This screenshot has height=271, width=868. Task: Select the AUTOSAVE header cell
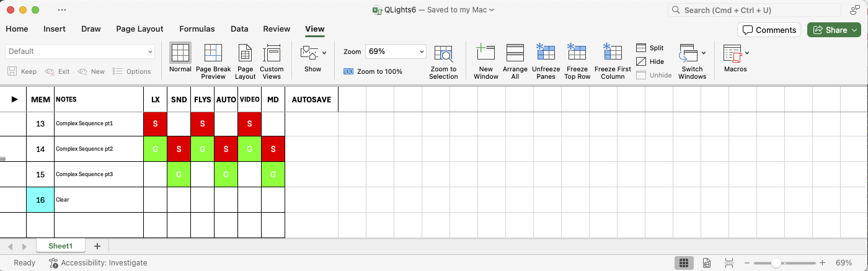click(311, 99)
